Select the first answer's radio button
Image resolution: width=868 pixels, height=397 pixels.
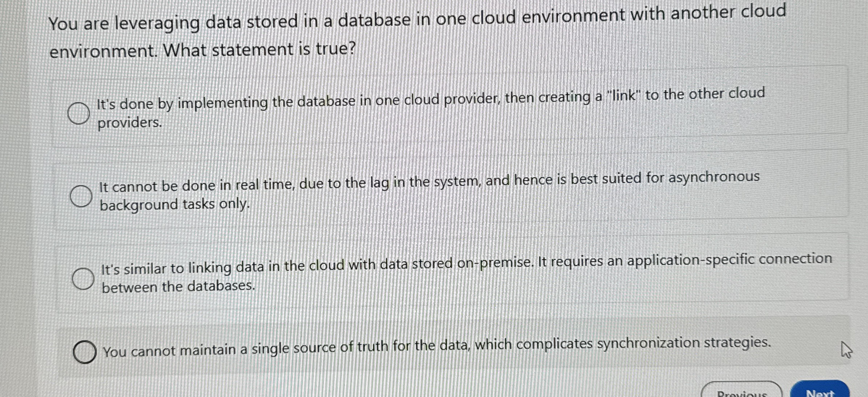[79, 113]
